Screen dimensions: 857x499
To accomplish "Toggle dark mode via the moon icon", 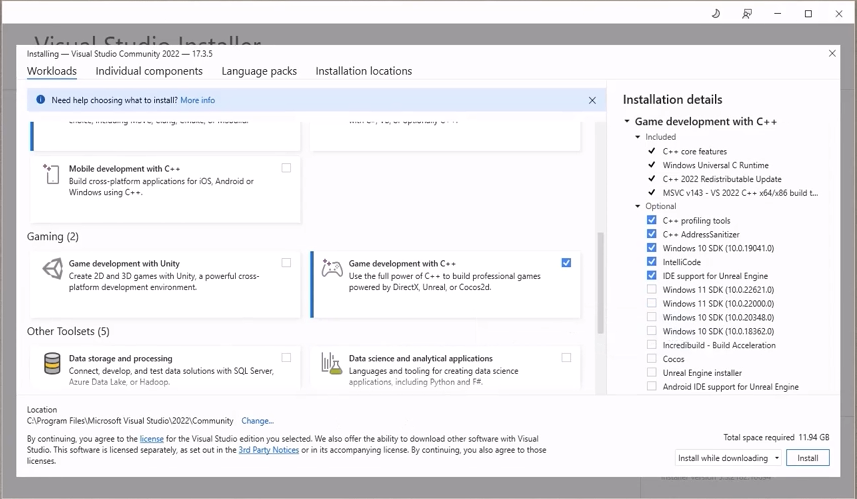I will point(715,14).
